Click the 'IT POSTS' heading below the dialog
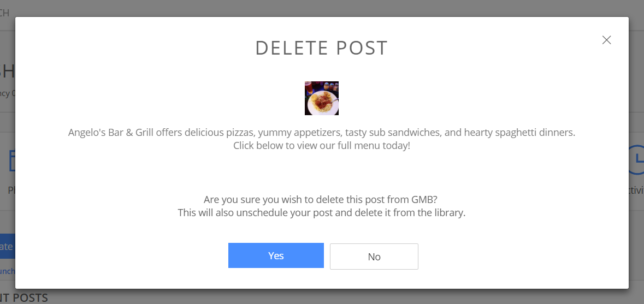Viewport: 644px width, 304px height. (24, 297)
